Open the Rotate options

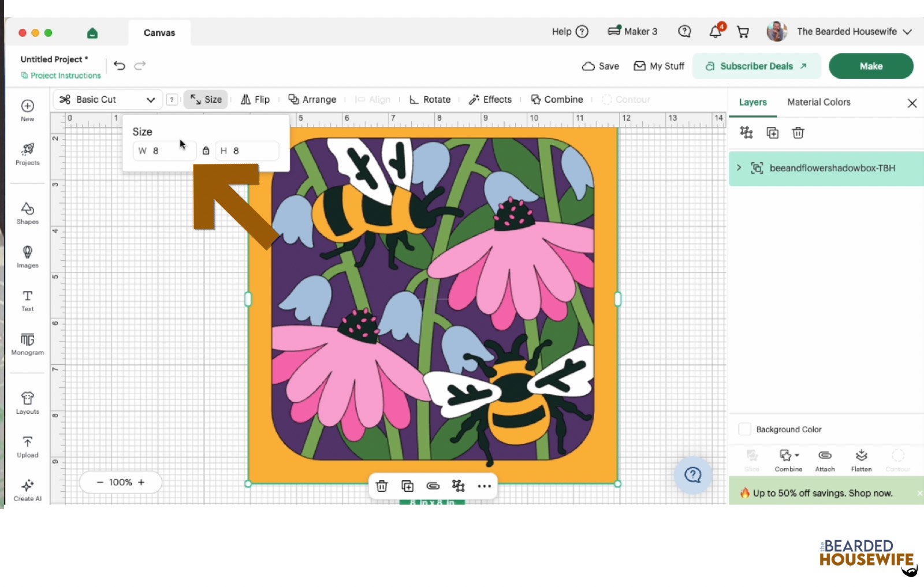click(430, 99)
